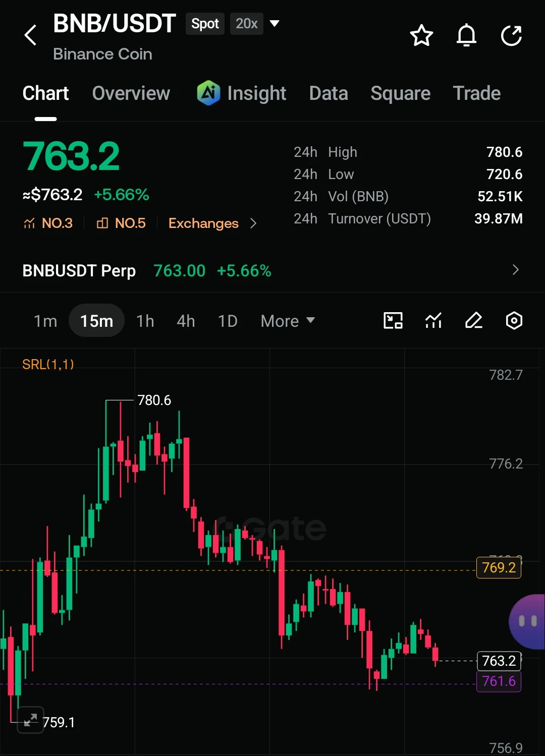The image size is (545, 756).
Task: Select the 1D timeframe
Action: tap(228, 321)
